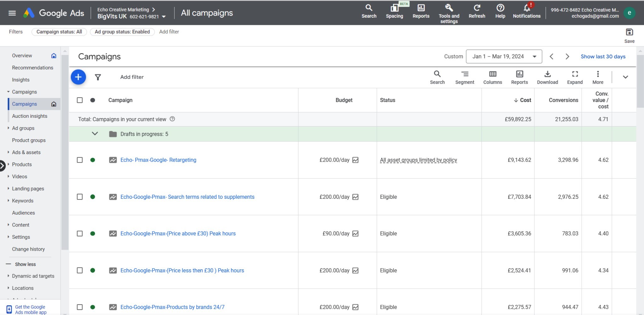Image resolution: width=644 pixels, height=315 pixels.
Task: Download the campaigns table
Action: click(547, 77)
